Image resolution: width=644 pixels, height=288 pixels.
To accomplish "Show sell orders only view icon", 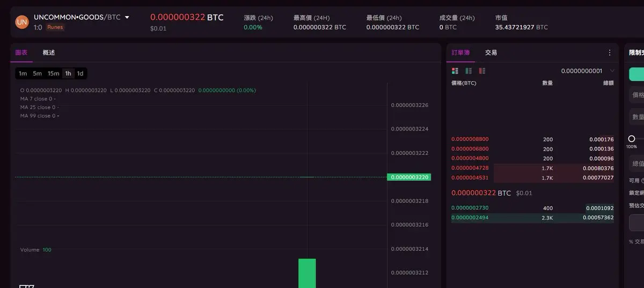I will click(482, 71).
